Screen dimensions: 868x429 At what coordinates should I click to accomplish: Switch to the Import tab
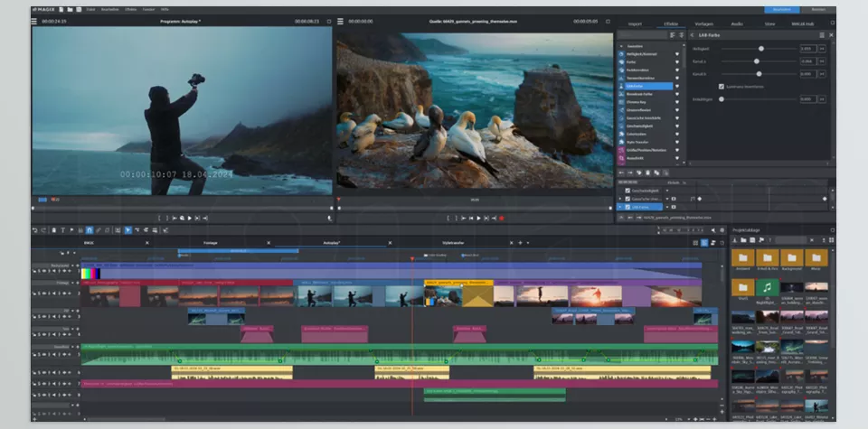point(635,23)
